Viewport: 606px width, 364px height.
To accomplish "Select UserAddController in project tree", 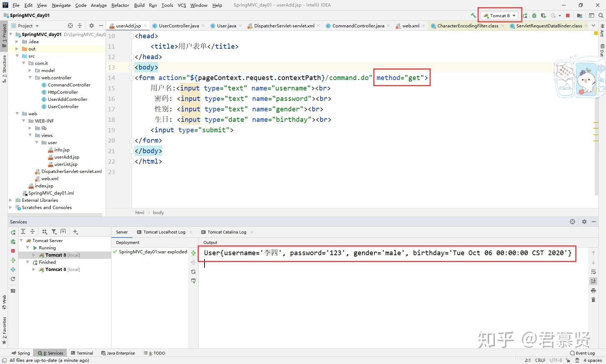I will pyautogui.click(x=67, y=99).
